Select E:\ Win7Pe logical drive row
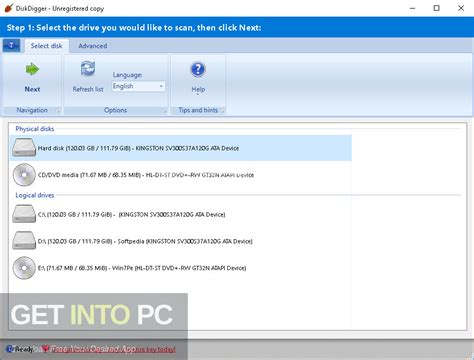Viewport: 474px width, 360px height. click(180, 268)
